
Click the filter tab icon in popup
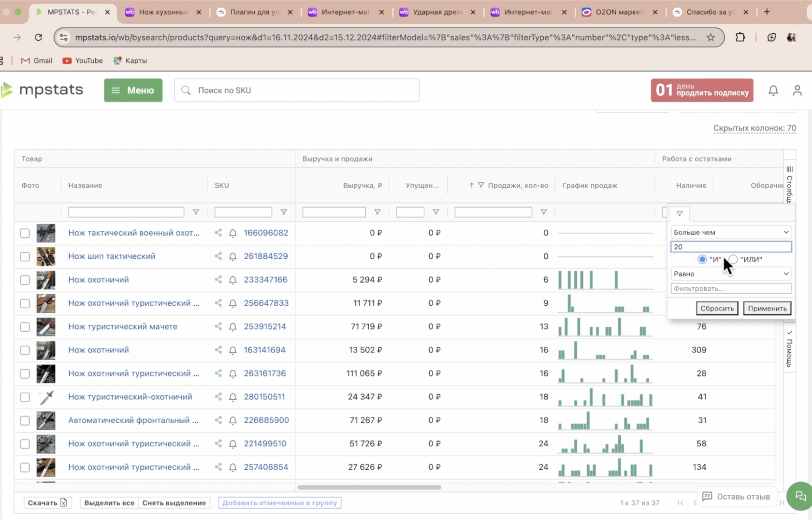point(680,213)
